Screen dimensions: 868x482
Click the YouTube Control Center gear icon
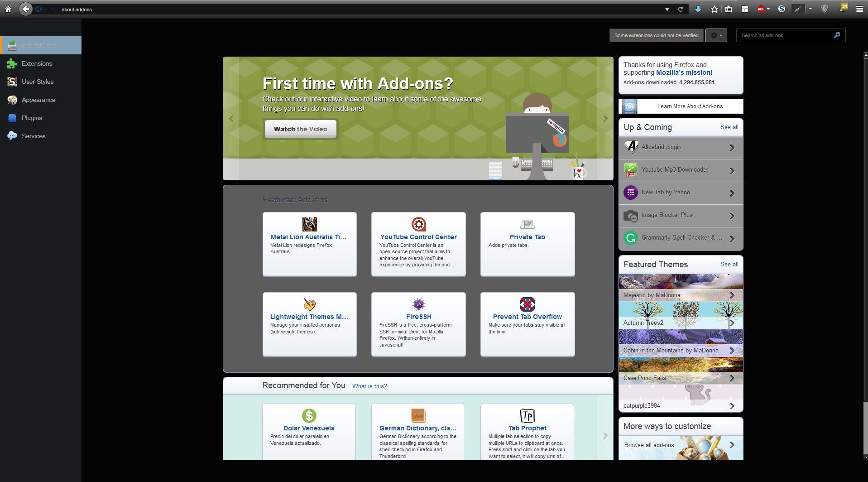418,224
